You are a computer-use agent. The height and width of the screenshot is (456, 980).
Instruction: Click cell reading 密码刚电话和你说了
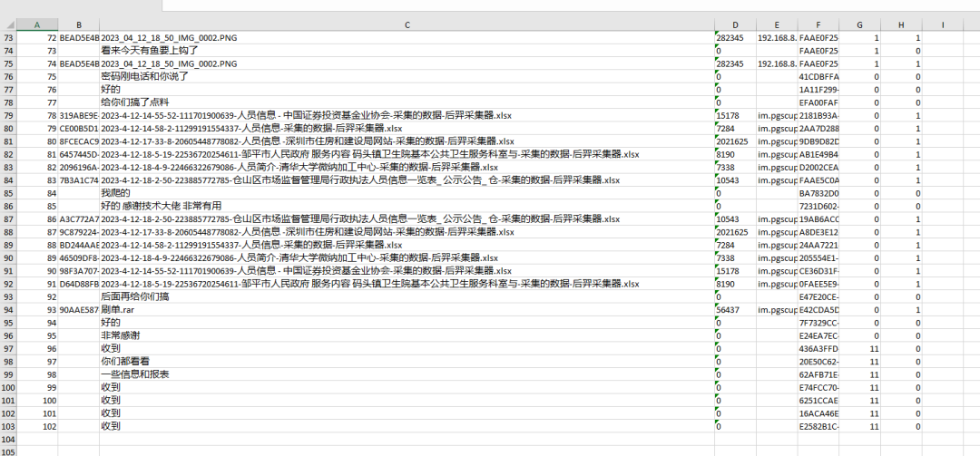tap(407, 77)
